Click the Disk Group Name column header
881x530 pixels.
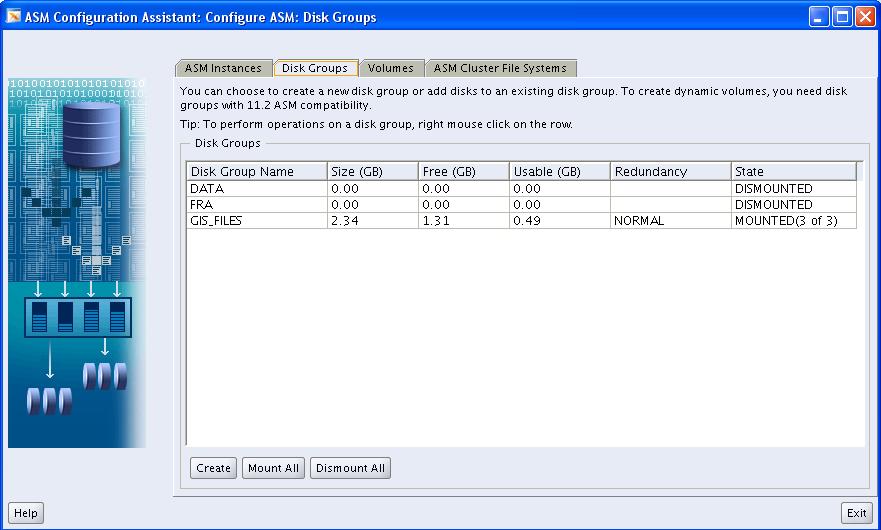[257, 172]
